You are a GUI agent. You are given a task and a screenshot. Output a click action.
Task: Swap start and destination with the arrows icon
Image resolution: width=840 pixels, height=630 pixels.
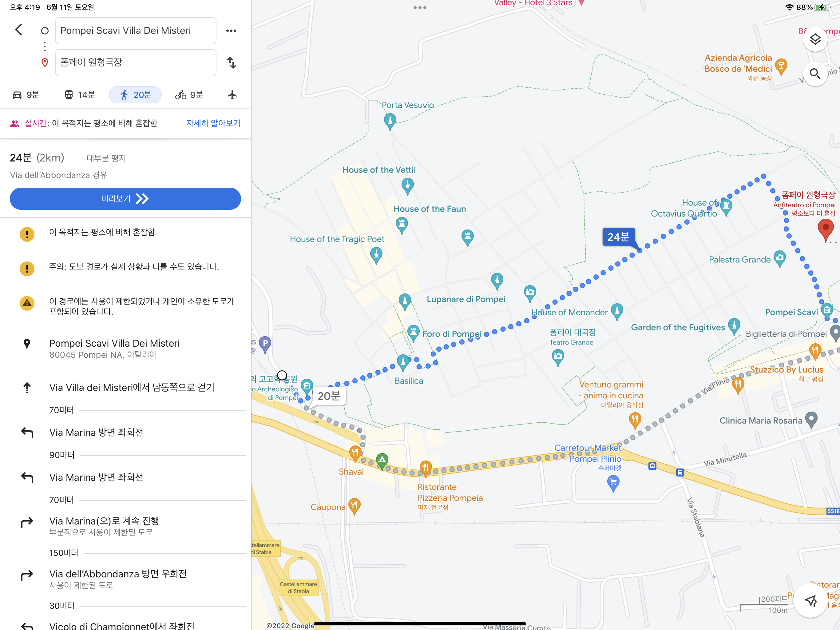(x=231, y=63)
